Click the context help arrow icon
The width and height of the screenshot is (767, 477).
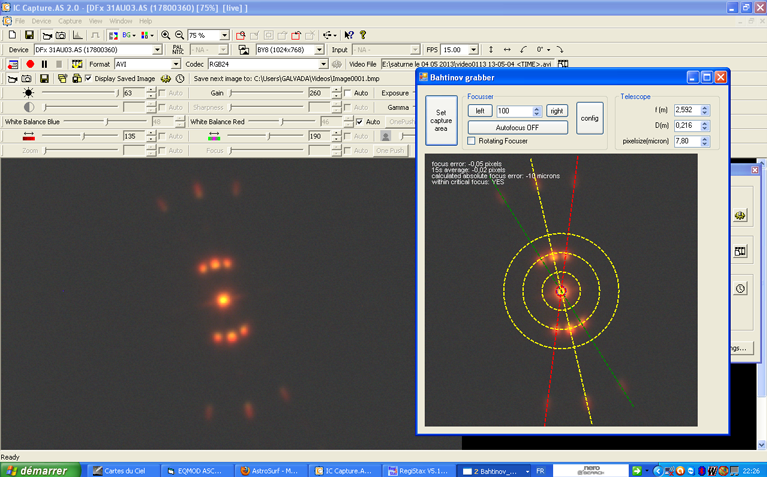(349, 35)
